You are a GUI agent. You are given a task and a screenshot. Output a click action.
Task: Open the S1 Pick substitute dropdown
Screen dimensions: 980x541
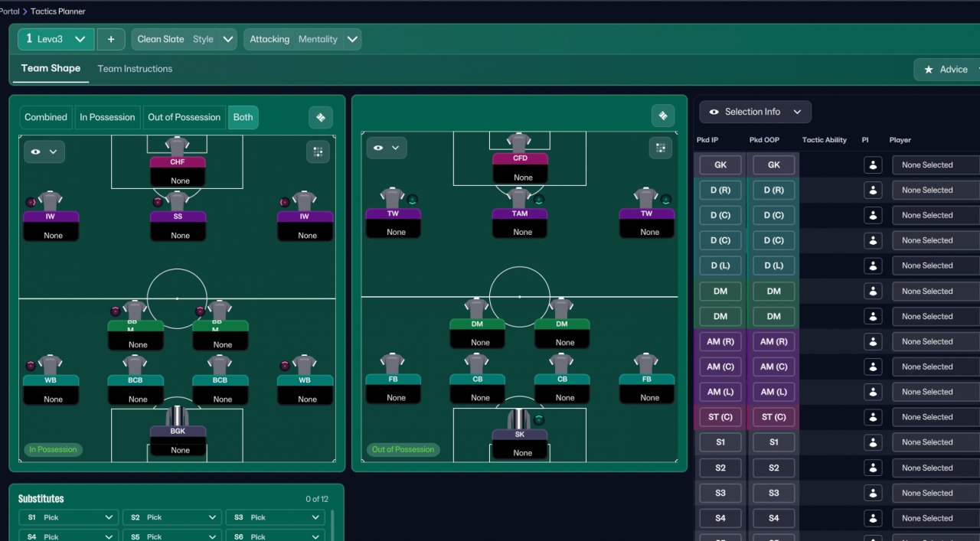[x=69, y=517]
